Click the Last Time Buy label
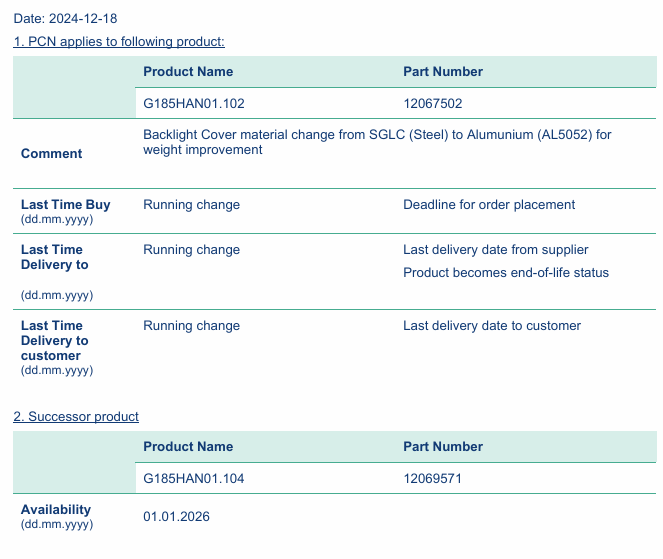Viewport: 663px width, 559px height. click(x=66, y=205)
